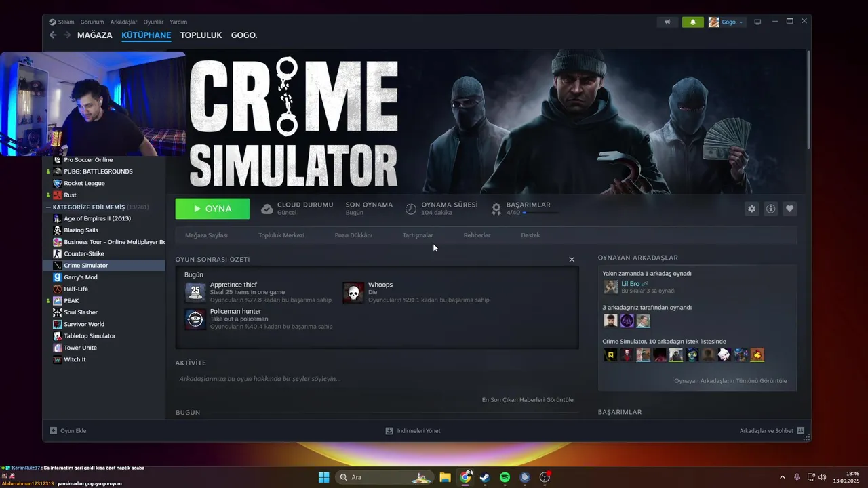Click the green OYNA play button
The width and height of the screenshot is (868, 488).
(212, 209)
